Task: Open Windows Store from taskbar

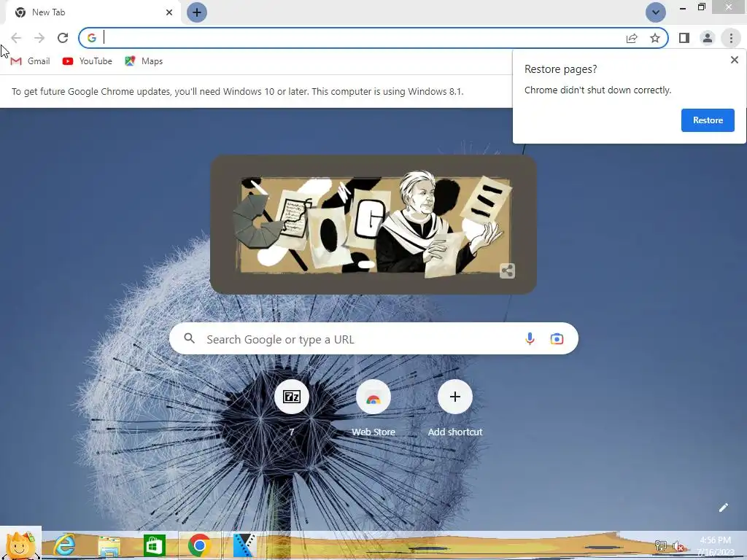Action: click(155, 545)
